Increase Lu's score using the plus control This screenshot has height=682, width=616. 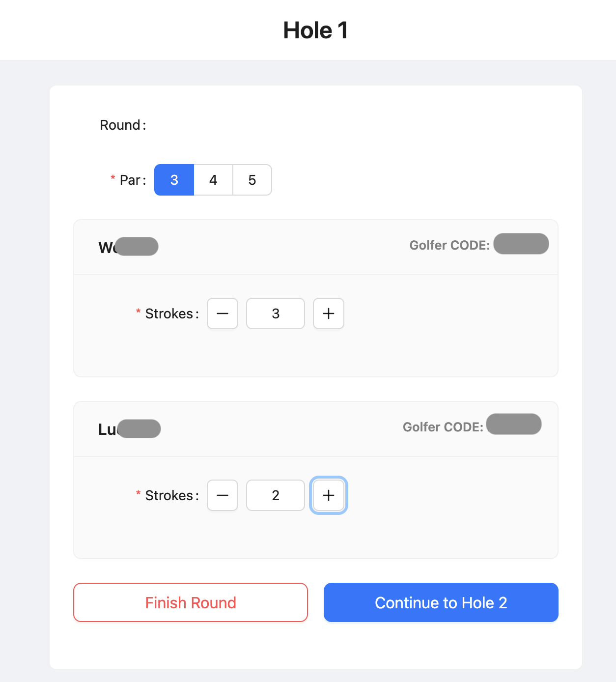click(328, 495)
